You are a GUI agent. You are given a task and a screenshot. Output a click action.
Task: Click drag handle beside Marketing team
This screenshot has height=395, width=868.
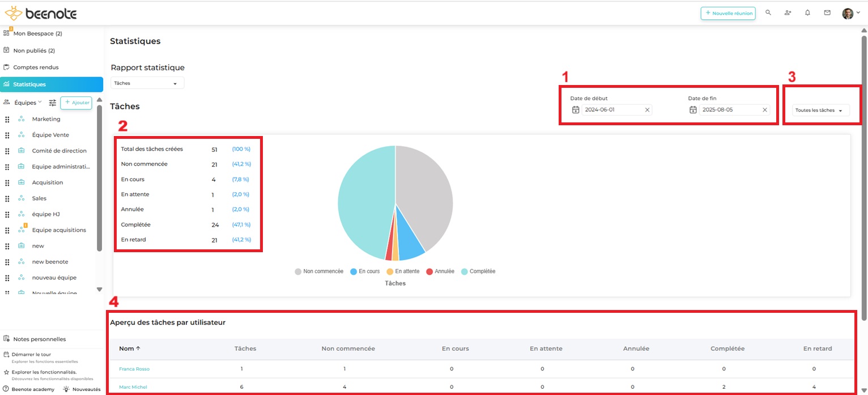7,120
